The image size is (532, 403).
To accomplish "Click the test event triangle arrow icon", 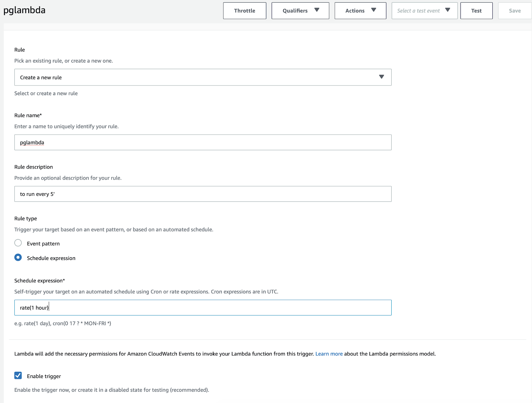I will tap(448, 10).
